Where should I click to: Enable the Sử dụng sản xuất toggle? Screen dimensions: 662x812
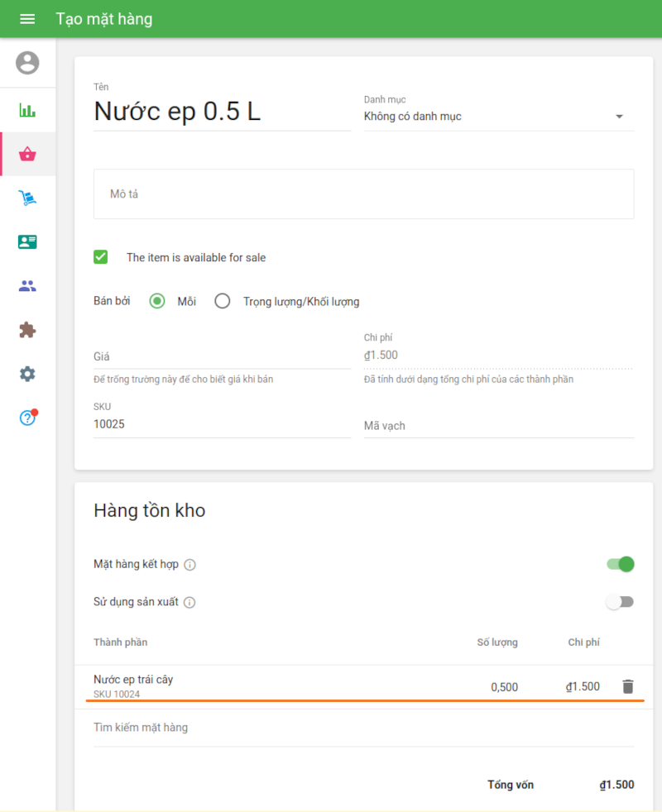pyautogui.click(x=621, y=602)
